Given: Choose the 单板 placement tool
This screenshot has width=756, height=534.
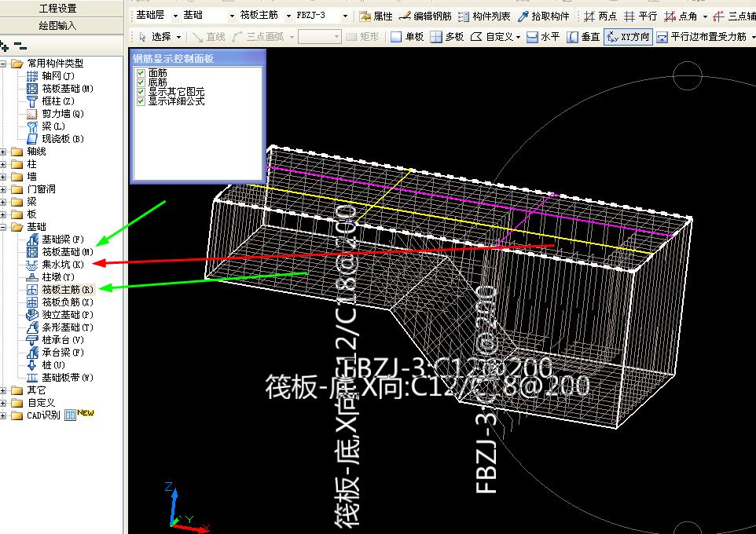Looking at the screenshot, I should pos(407,37).
